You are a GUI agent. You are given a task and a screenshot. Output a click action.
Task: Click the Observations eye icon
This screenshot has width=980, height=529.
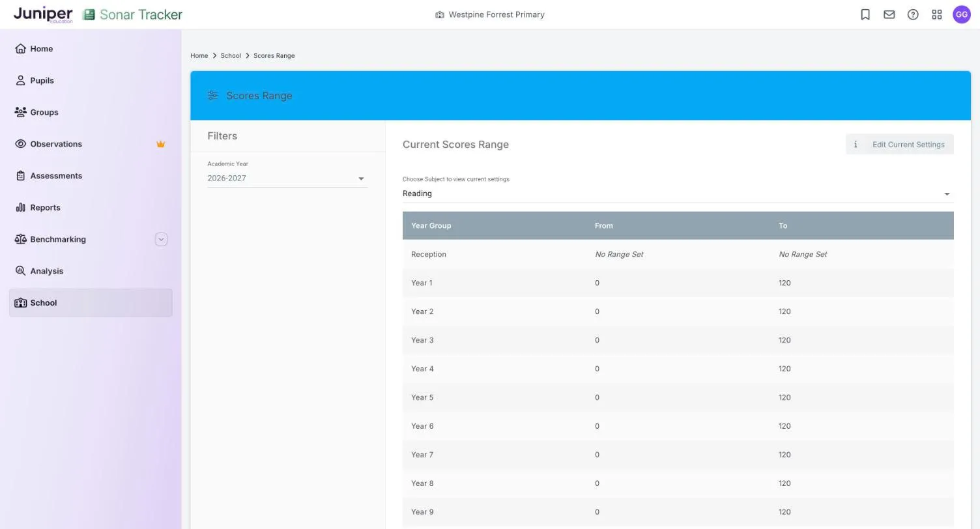[x=20, y=144]
